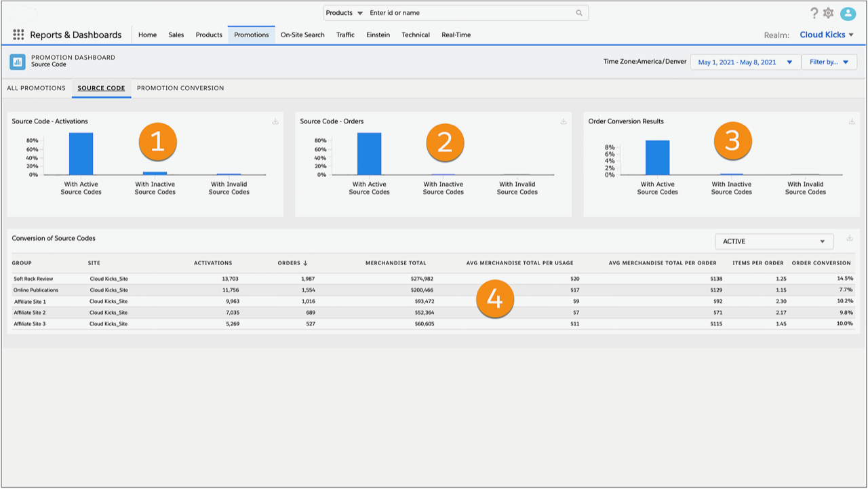This screenshot has width=868, height=489.
Task: Select the Soft Rock Review group cell
Action: pos(33,279)
